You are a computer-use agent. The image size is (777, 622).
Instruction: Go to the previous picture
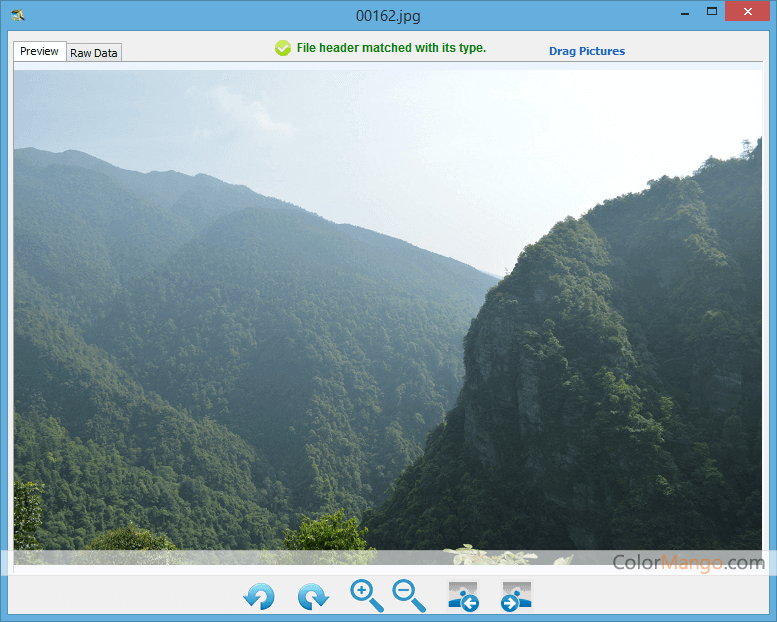463,596
